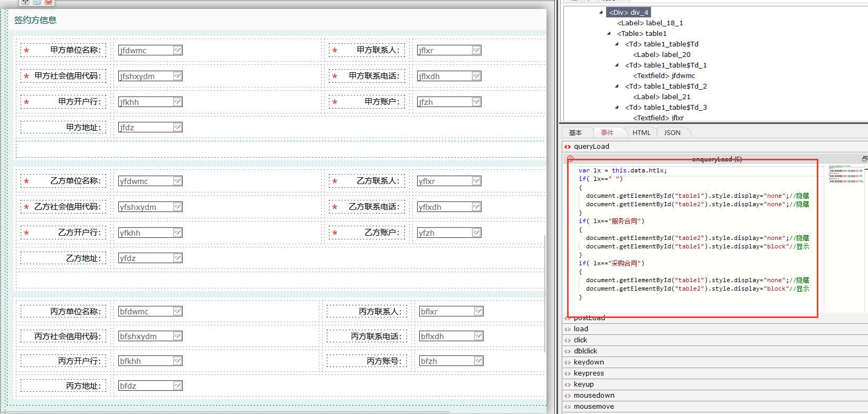
Task: Switch to the 基本 tab
Action: coord(575,133)
